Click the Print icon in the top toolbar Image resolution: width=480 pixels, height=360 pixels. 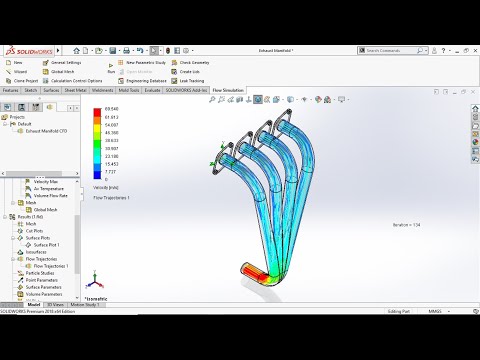point(126,51)
